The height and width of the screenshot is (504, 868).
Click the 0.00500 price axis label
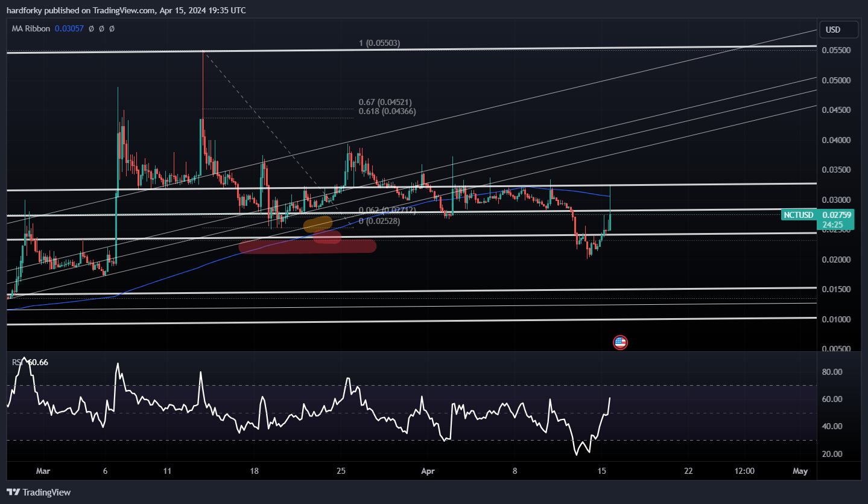[x=837, y=349]
